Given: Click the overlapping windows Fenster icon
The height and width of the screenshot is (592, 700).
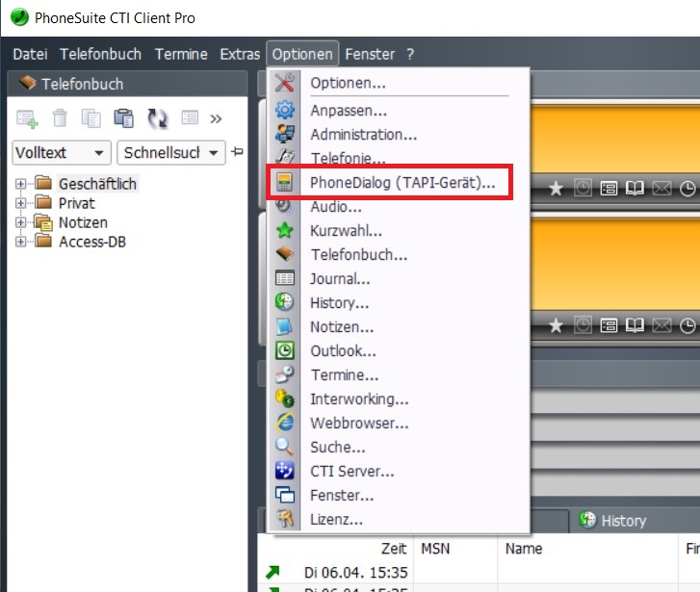Looking at the screenshot, I should point(284,495).
